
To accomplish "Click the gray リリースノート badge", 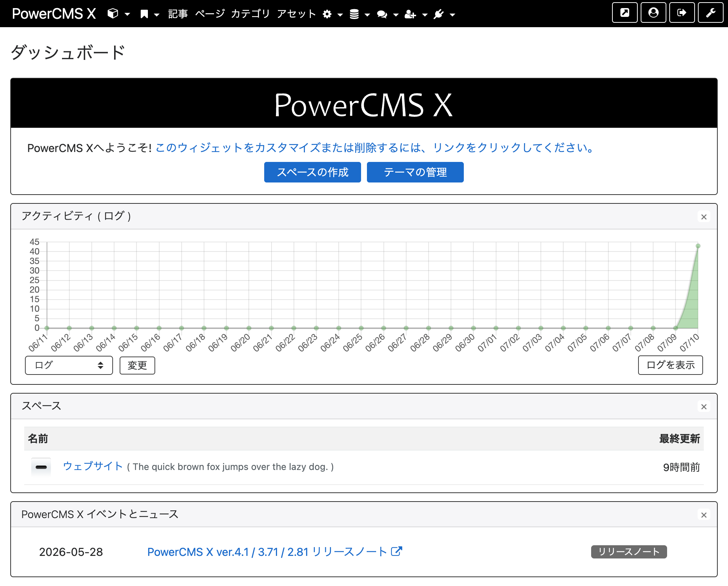I will (x=629, y=551).
